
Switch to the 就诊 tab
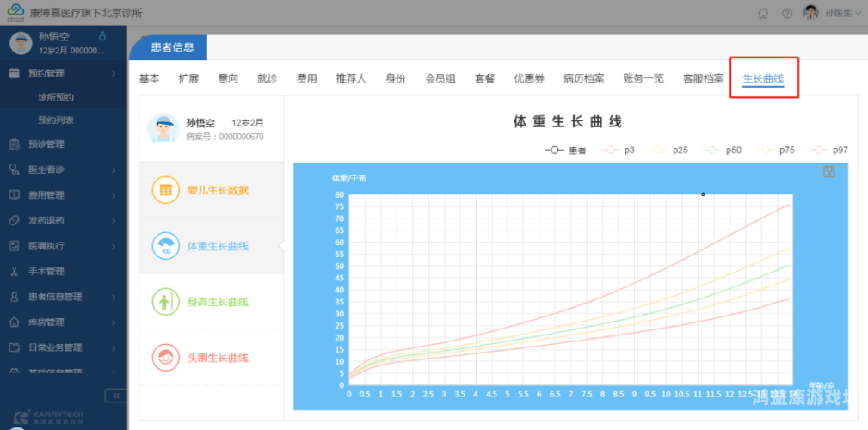click(268, 78)
